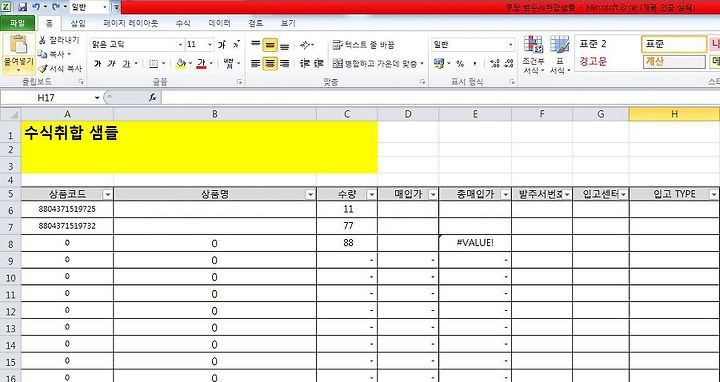This screenshot has width=720, height=382.
Task: Align text right
Action: point(285,63)
